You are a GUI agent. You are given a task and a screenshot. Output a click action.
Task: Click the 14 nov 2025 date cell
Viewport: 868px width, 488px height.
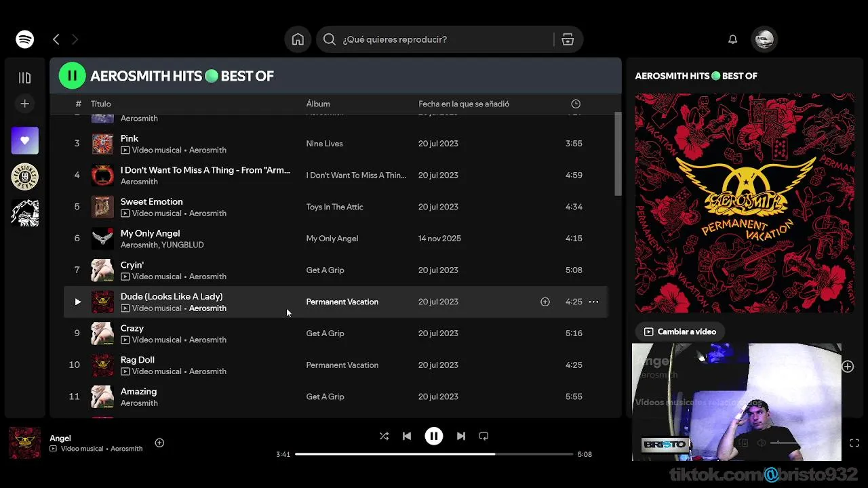439,239
